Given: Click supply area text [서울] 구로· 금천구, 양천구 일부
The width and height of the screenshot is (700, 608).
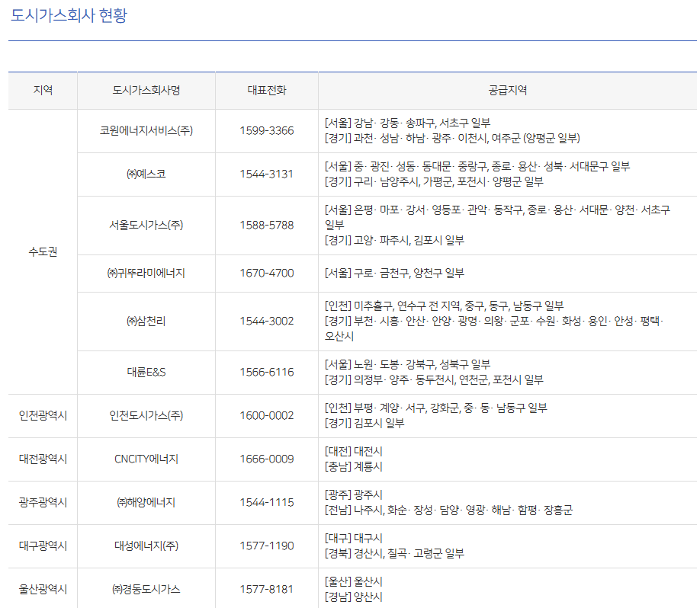Looking at the screenshot, I should pos(394,273).
